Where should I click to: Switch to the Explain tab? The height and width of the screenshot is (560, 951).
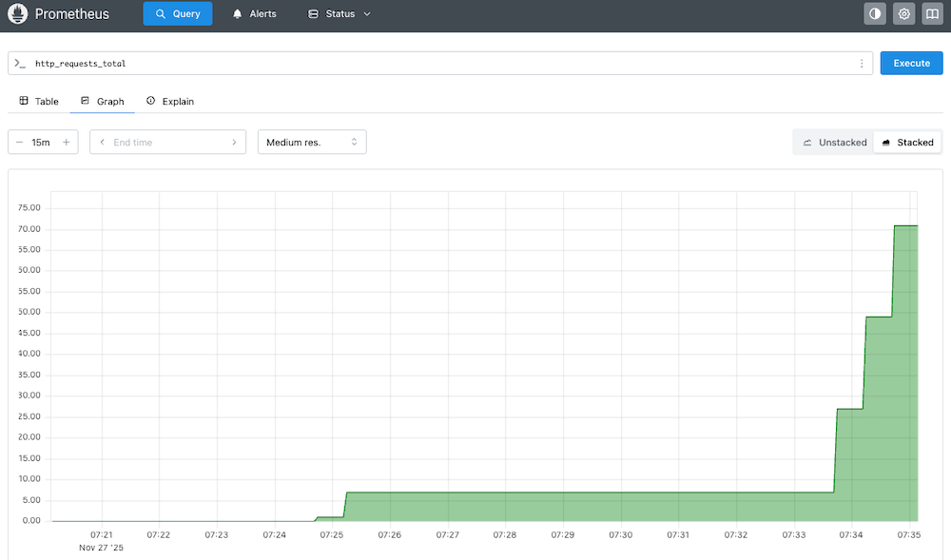click(x=169, y=101)
